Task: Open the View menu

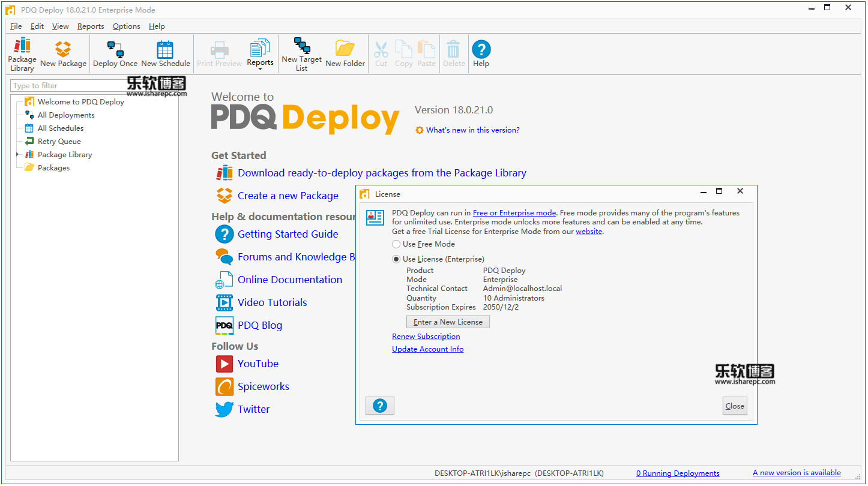Action: click(60, 26)
